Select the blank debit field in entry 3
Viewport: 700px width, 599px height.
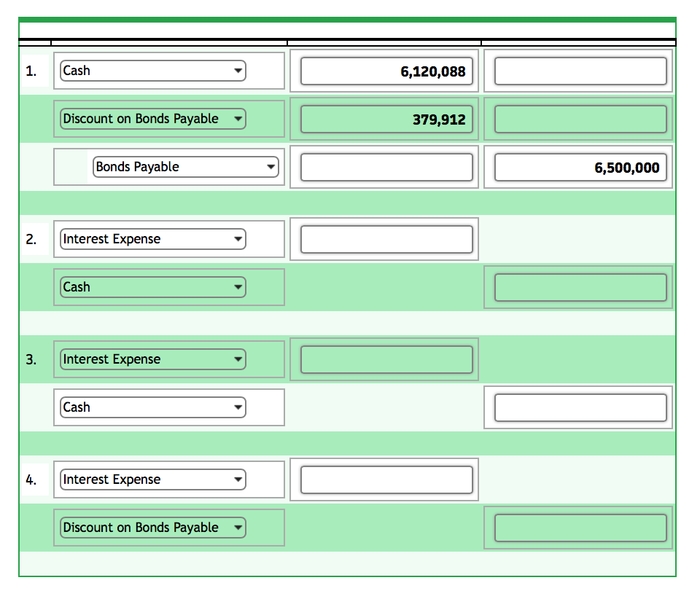tap(386, 359)
